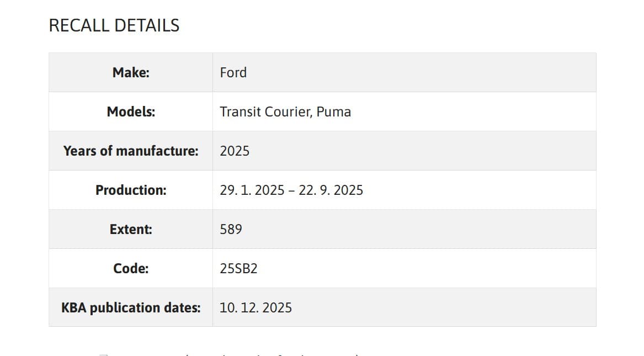This screenshot has width=644, height=356.
Task: Click the Years of manufacture: label
Action: coord(131,151)
